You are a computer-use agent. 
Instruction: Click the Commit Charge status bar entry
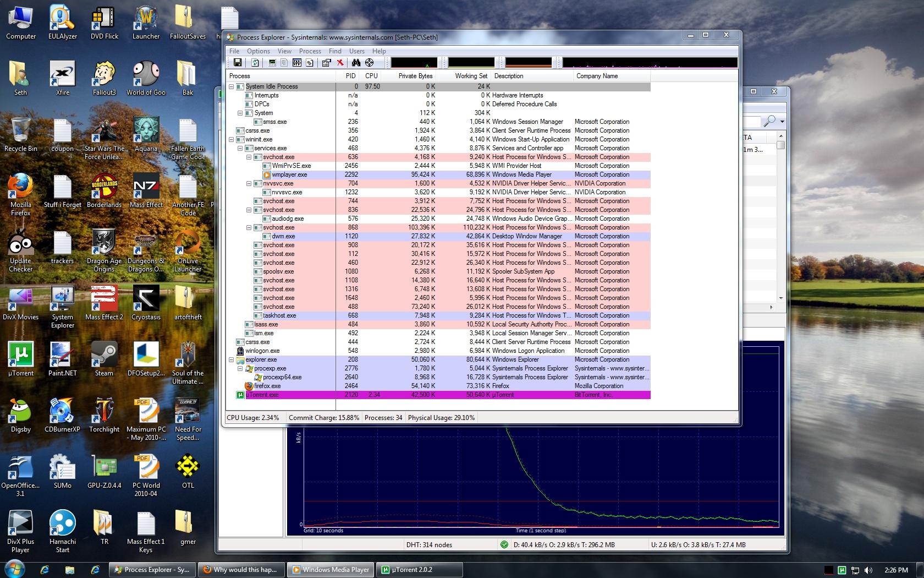(323, 418)
